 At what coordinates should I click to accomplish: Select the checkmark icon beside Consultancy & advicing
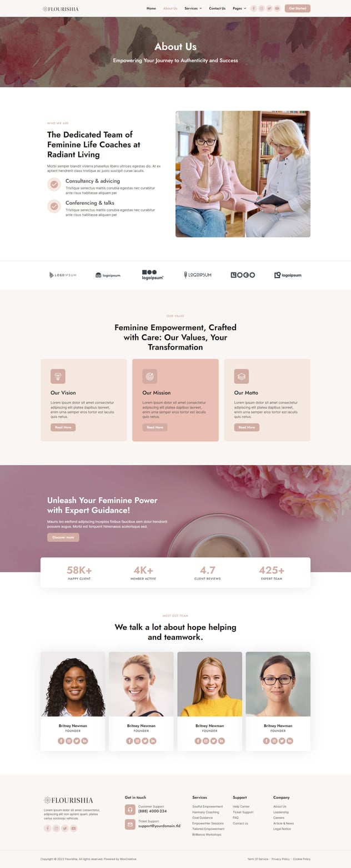pyautogui.click(x=54, y=185)
